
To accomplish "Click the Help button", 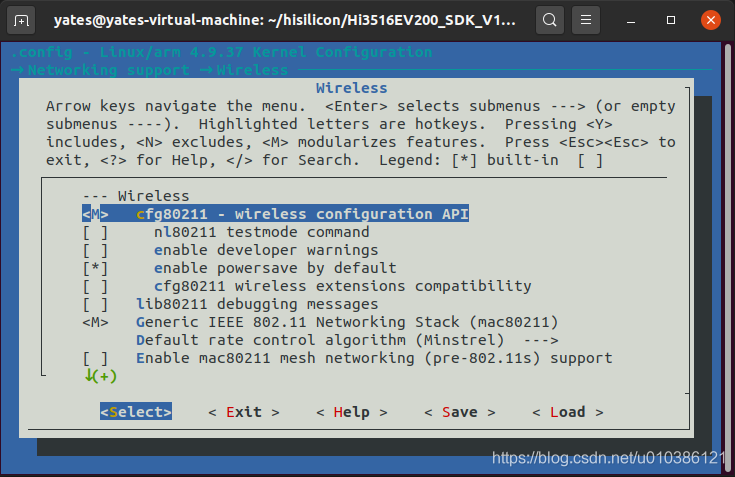I will [x=352, y=412].
